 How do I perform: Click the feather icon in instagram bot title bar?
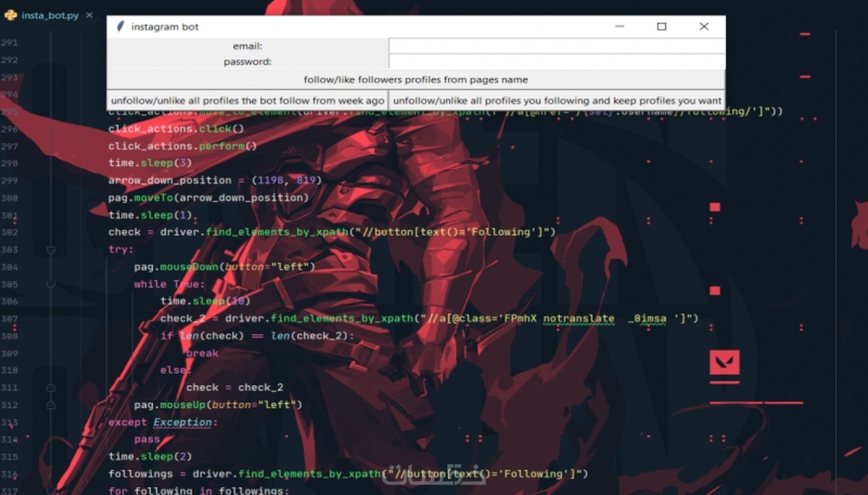(120, 27)
